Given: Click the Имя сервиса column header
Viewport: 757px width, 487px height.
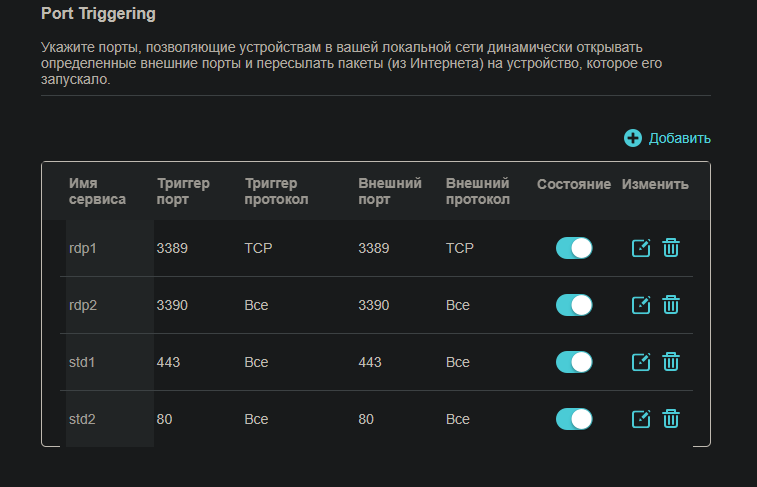Looking at the screenshot, I should [x=97, y=191].
